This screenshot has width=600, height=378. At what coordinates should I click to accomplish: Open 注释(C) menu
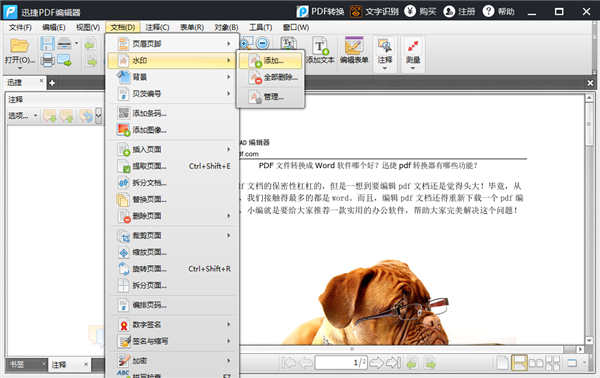[x=157, y=27]
